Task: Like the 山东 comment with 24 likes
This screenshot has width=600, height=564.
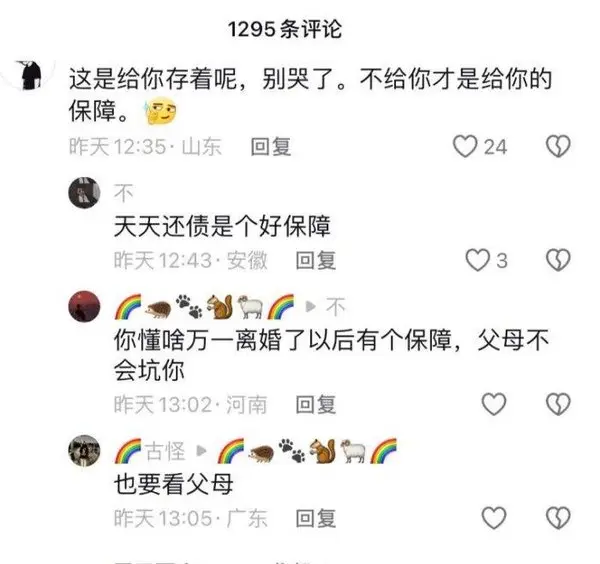Action: (465, 146)
